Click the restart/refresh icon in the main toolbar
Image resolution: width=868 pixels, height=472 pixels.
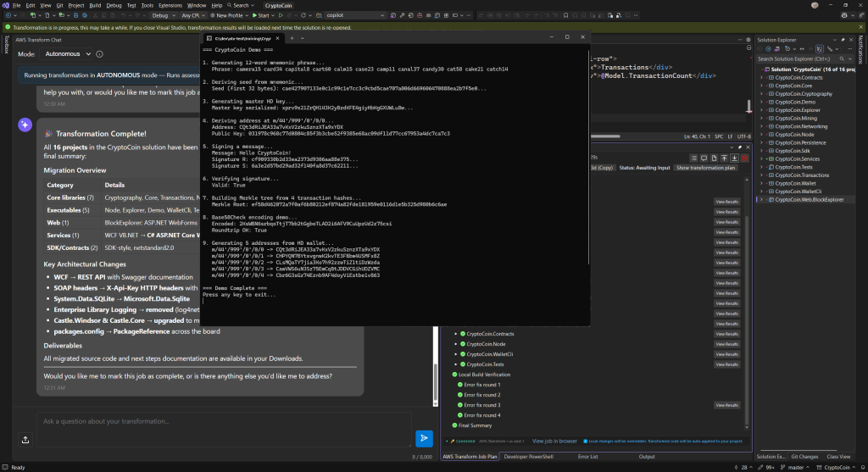point(303,15)
